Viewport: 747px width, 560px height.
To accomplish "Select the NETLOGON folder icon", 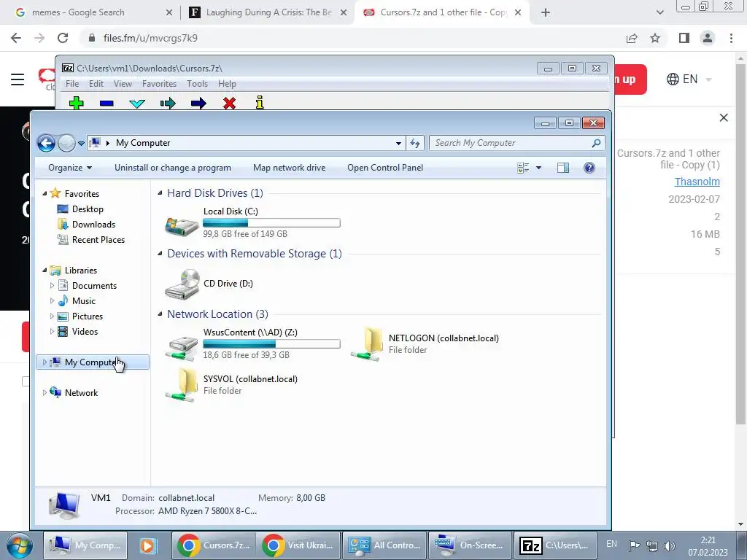I will [367, 344].
